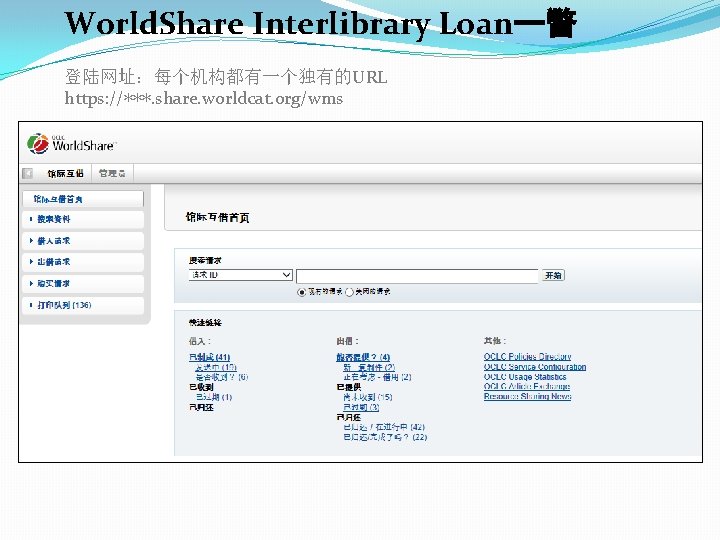The height and width of the screenshot is (540, 720).
Task: Open 馆际互借首页 in the sidebar
Action: click(x=83, y=199)
